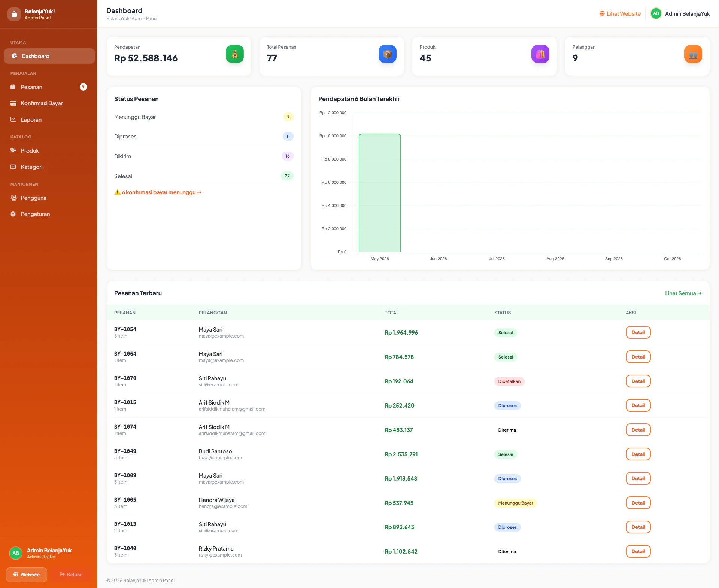The width and height of the screenshot is (719, 588).
Task: Open the Pesanan menu item
Action: [x=49, y=87]
